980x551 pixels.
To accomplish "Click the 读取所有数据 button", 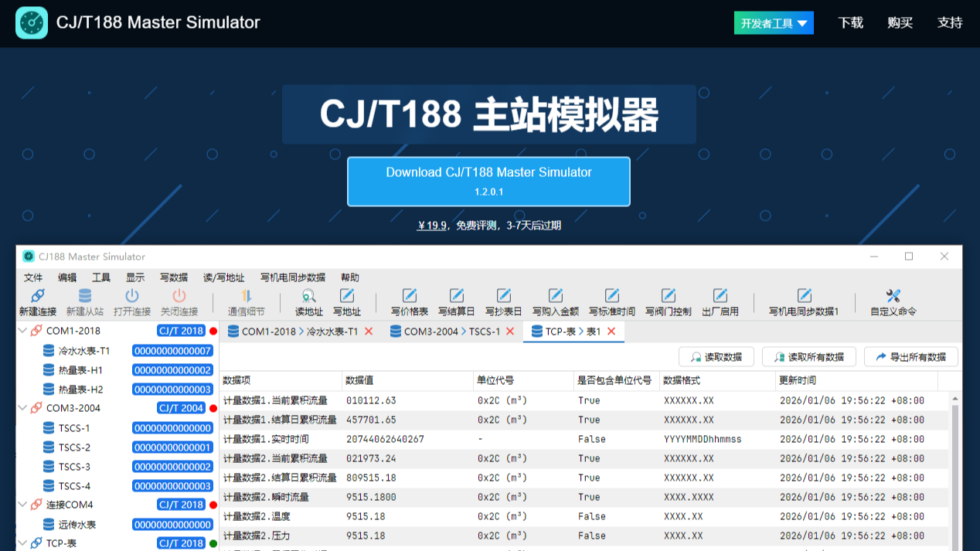I will (808, 356).
